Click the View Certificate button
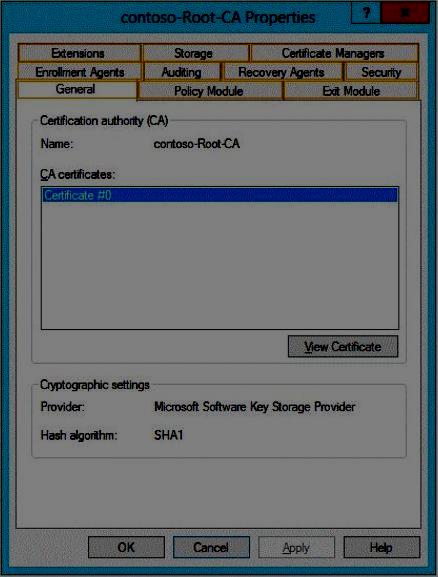Screen dimensions: 438x577 [343, 346]
